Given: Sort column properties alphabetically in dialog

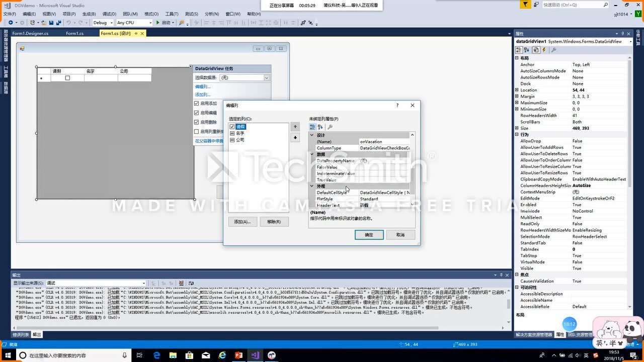Looking at the screenshot, I should coord(320,127).
